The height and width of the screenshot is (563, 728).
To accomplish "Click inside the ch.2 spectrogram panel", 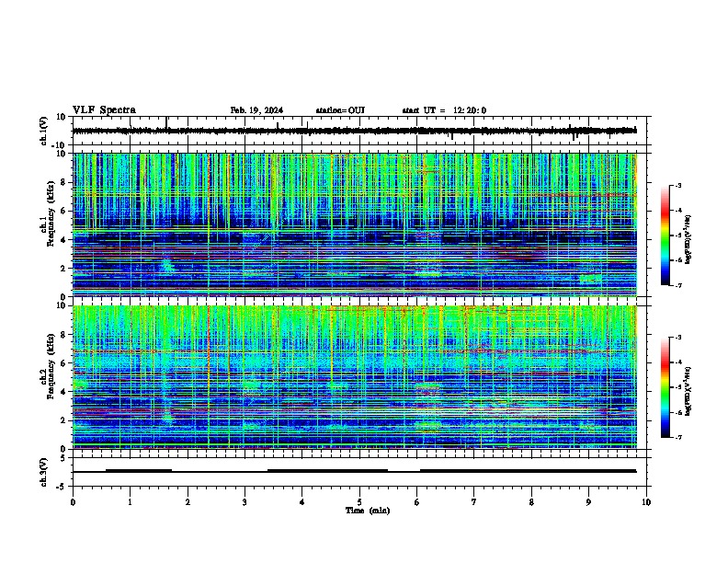I will (354, 377).
